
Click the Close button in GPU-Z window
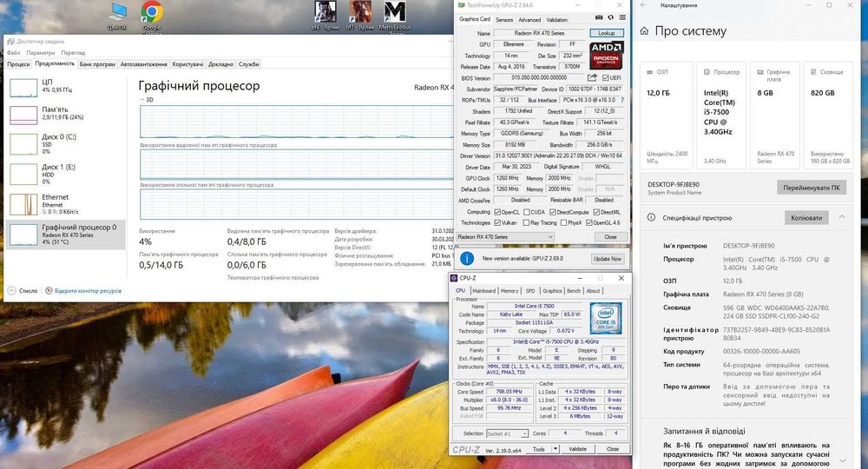[x=610, y=236]
